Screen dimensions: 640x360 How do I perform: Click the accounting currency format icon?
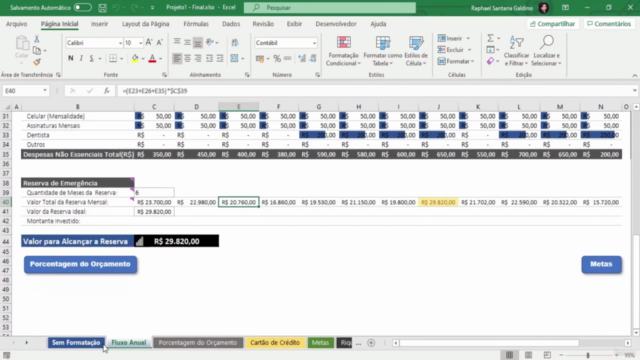pyautogui.click(x=260, y=59)
